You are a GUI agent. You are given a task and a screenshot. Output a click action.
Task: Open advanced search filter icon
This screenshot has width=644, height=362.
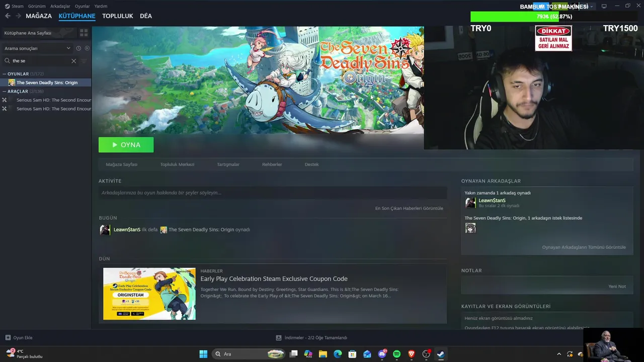point(84,61)
